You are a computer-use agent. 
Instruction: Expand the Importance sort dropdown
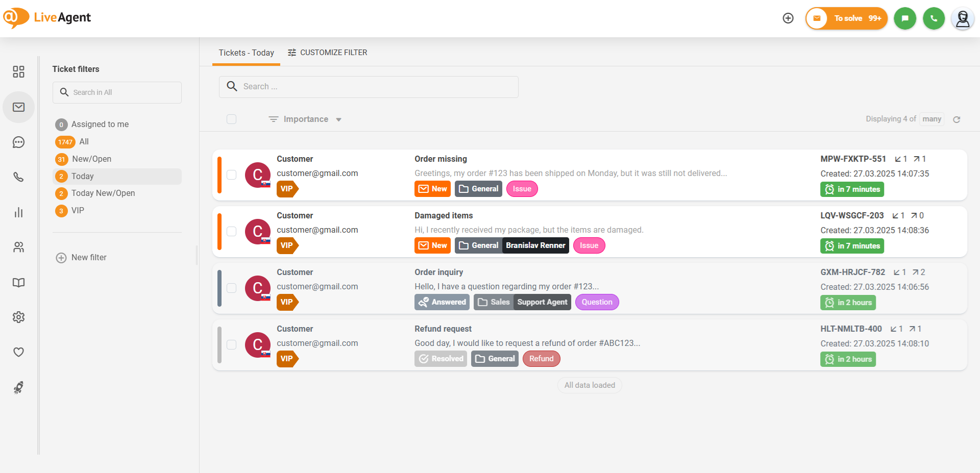(x=305, y=119)
